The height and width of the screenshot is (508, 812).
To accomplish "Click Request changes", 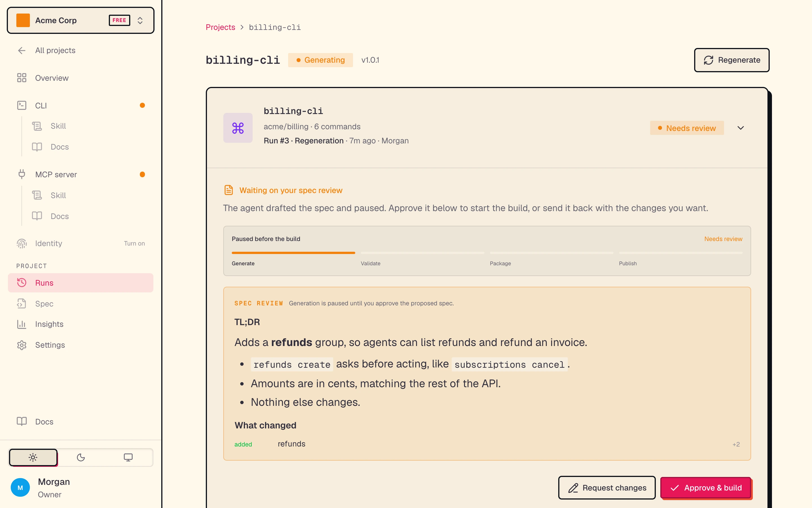I will 607,488.
